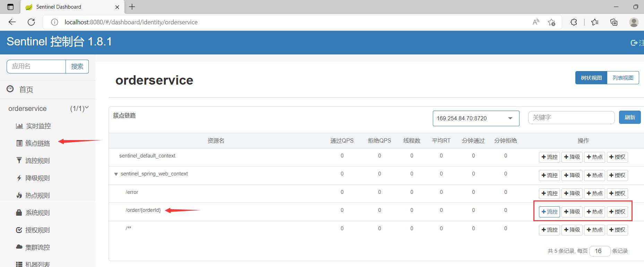Add 授权 rule for /error

tap(617, 193)
